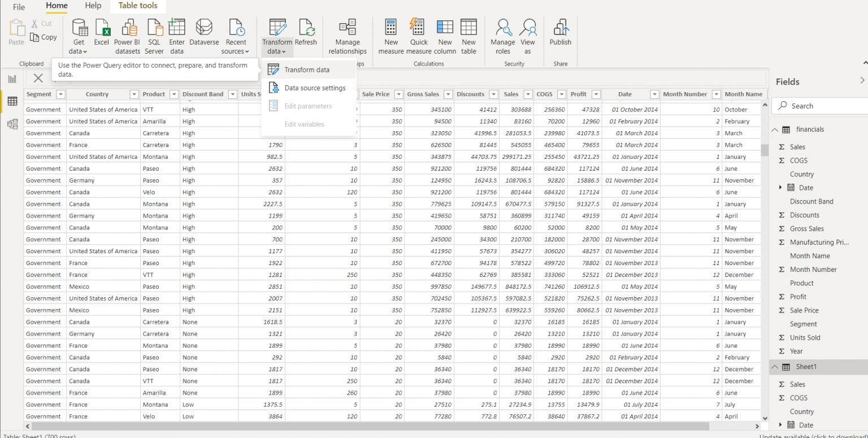
Task: Create a New measure
Action: (x=391, y=34)
